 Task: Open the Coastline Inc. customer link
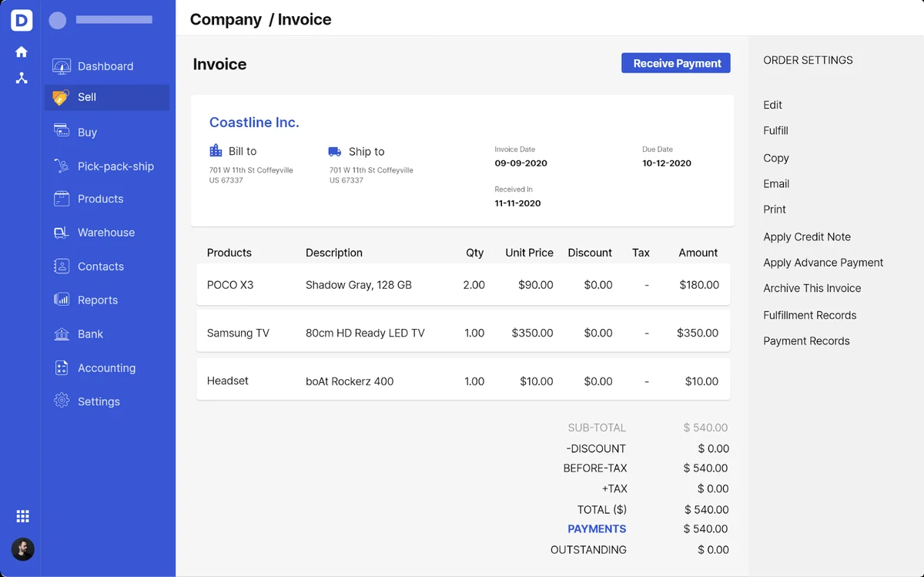coord(254,122)
